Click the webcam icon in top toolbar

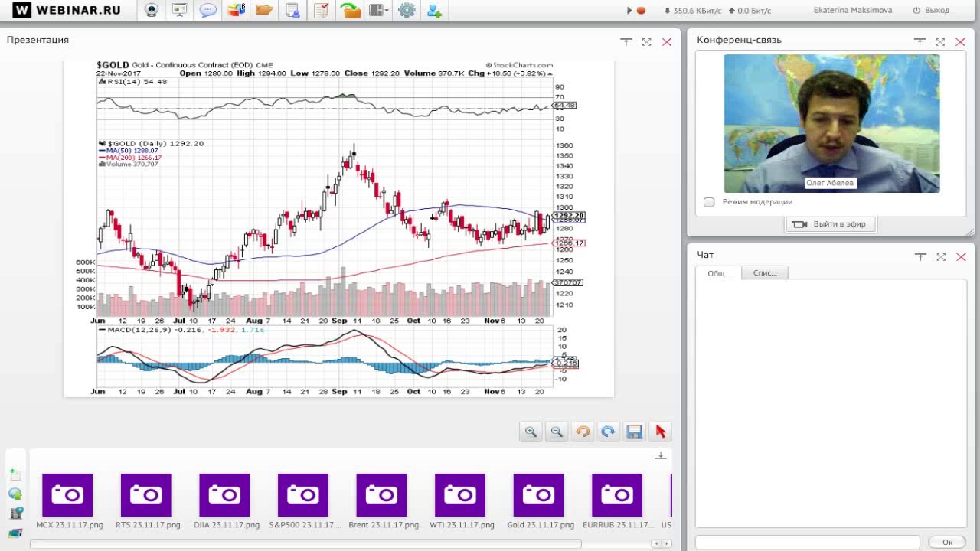click(152, 11)
